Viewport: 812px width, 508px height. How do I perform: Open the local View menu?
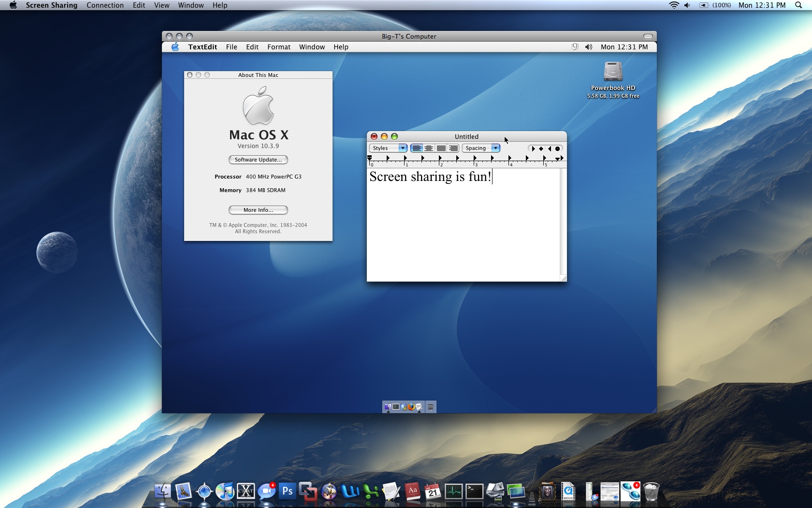click(161, 5)
